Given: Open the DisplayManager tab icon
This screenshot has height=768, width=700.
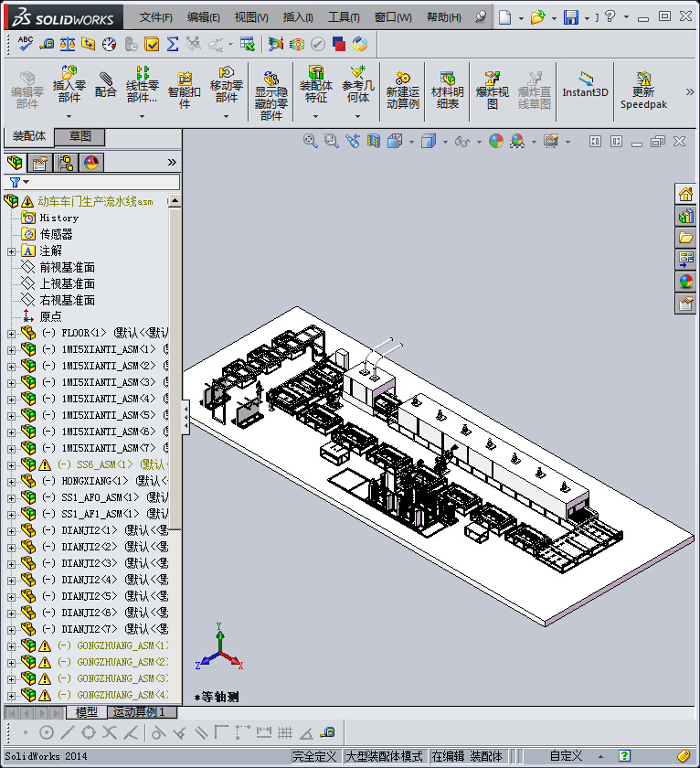Looking at the screenshot, I should tap(91, 162).
